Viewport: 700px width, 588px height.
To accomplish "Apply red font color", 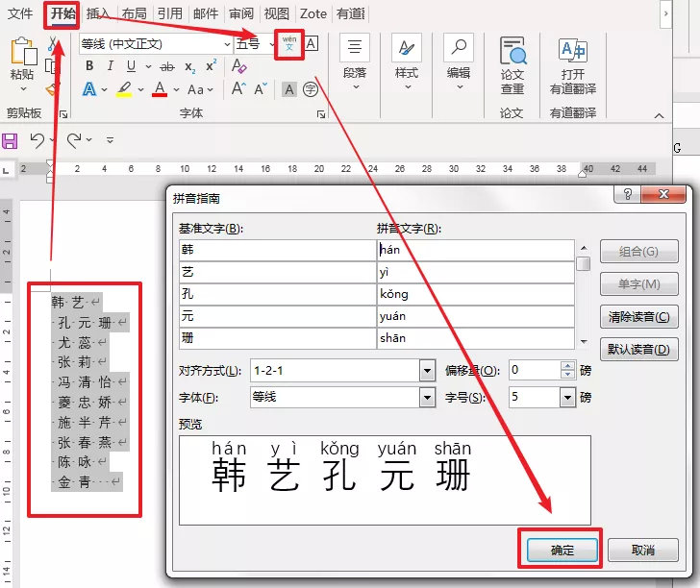I will click(x=160, y=89).
